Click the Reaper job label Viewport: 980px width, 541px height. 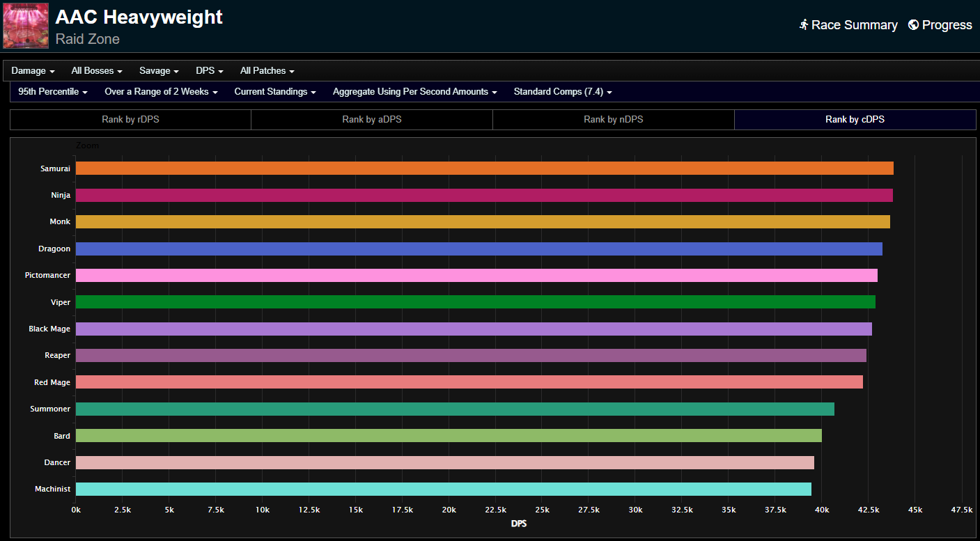point(58,355)
